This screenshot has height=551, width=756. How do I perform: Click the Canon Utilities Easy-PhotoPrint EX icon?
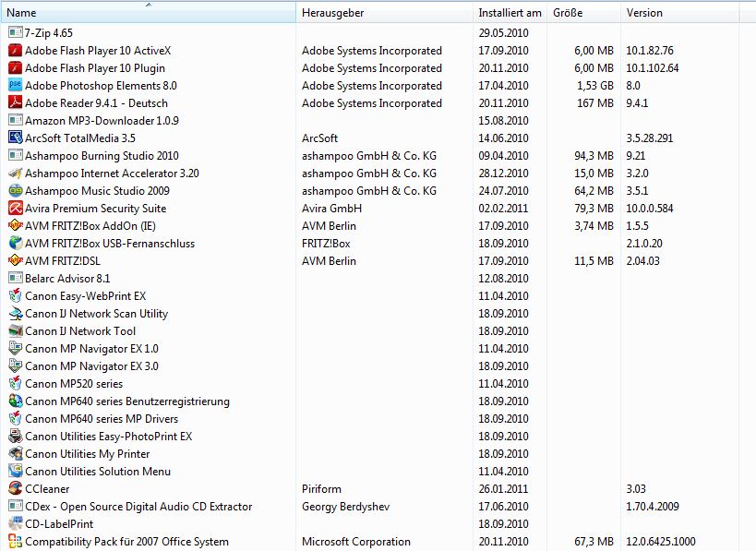click(16, 437)
